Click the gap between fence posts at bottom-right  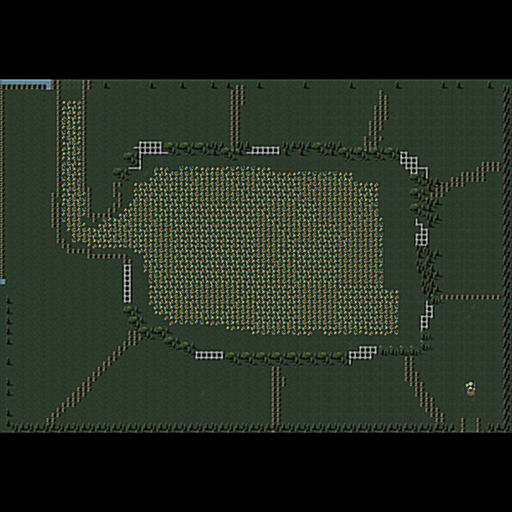tap(470, 425)
